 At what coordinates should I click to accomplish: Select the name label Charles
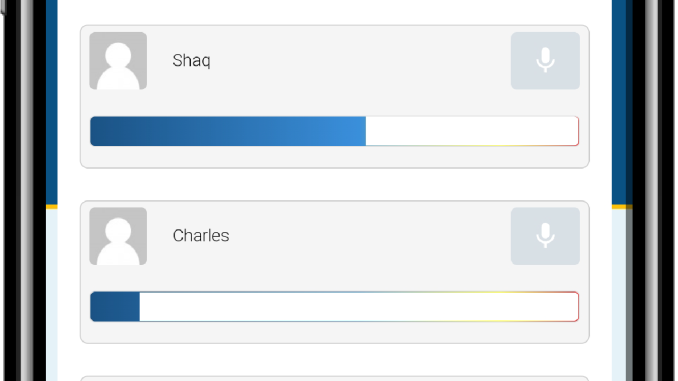[x=201, y=236]
